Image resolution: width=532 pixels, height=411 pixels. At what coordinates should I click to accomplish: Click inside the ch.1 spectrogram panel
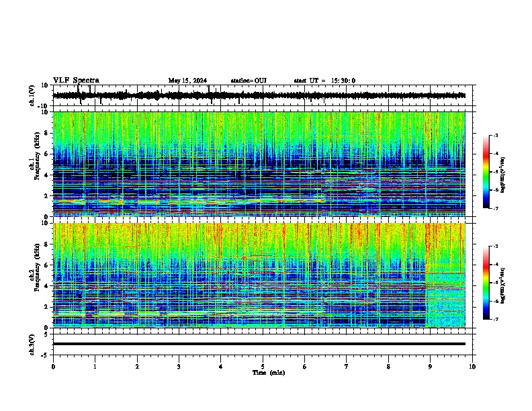[259, 164]
